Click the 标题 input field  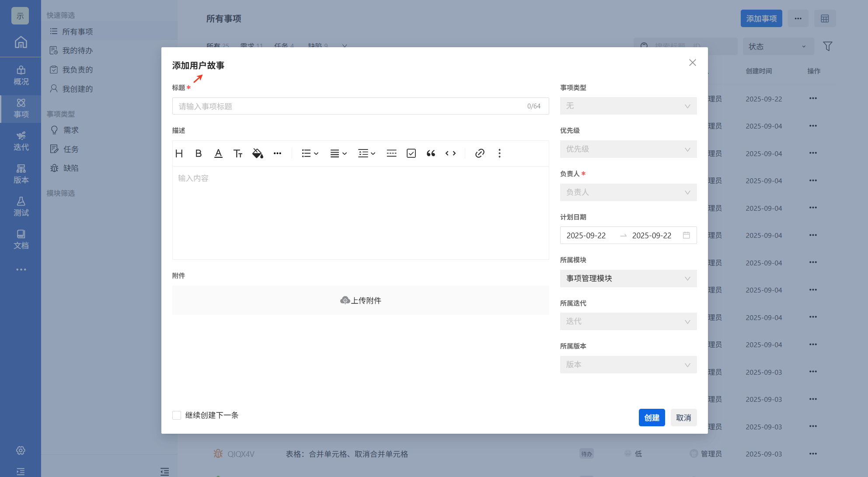[350, 106]
